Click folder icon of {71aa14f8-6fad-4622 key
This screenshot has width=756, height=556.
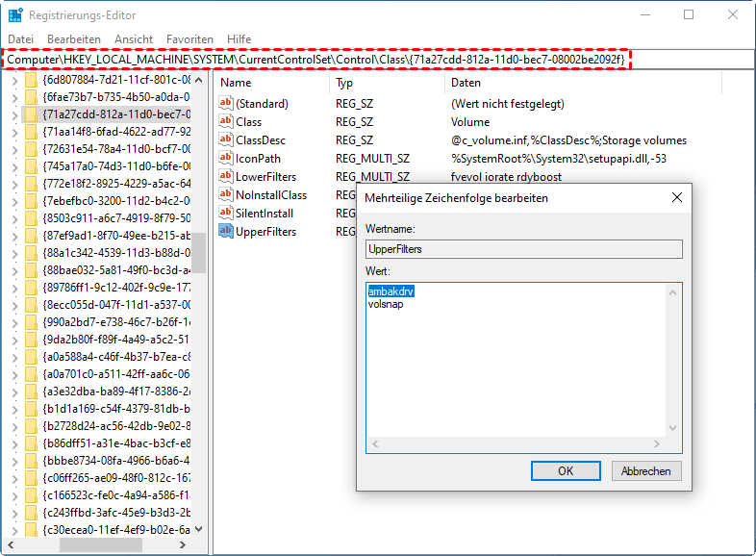31,132
